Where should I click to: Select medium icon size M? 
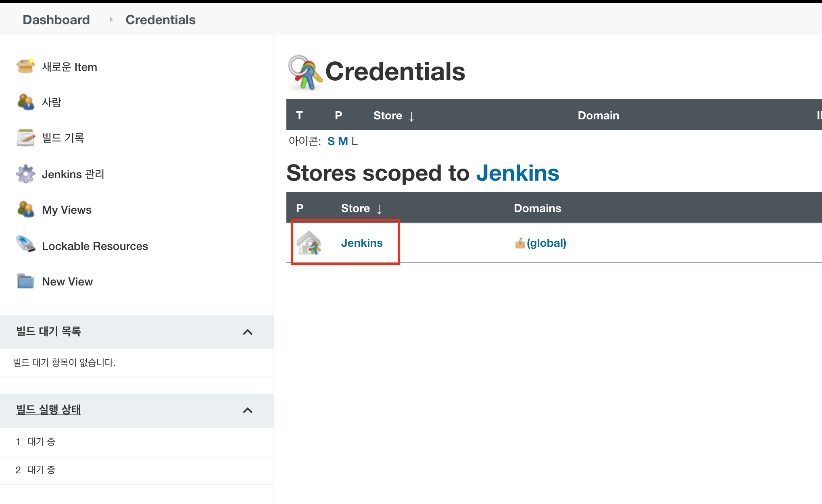point(343,142)
